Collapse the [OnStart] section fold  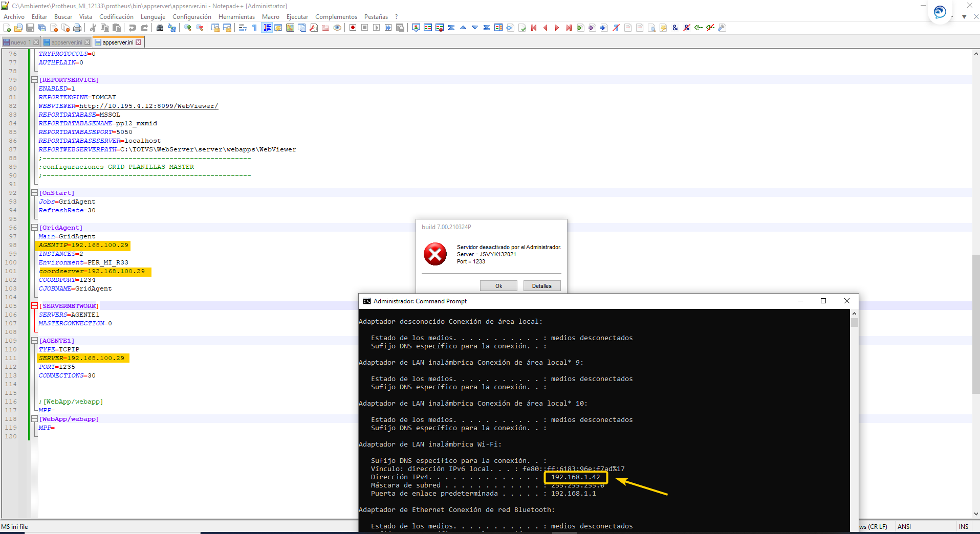[x=34, y=193]
